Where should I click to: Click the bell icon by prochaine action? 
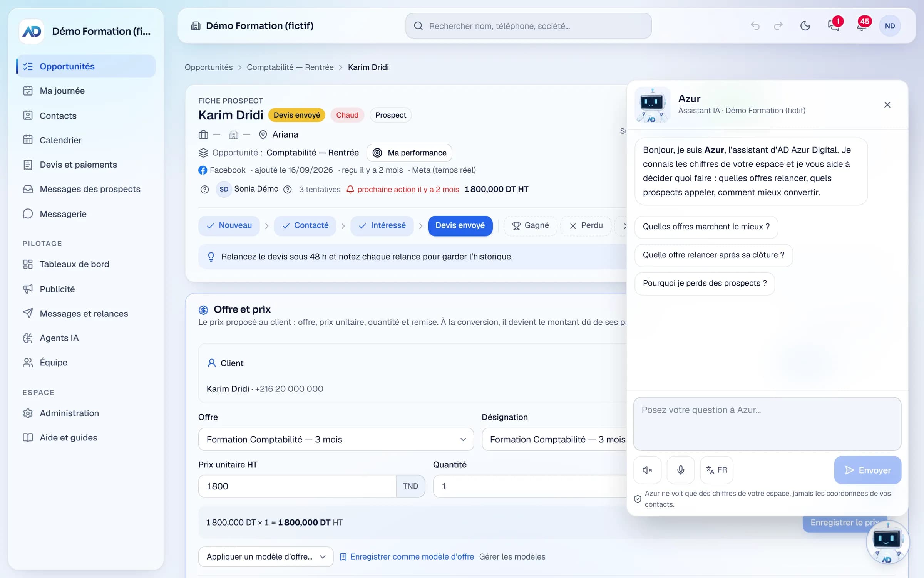click(x=350, y=189)
